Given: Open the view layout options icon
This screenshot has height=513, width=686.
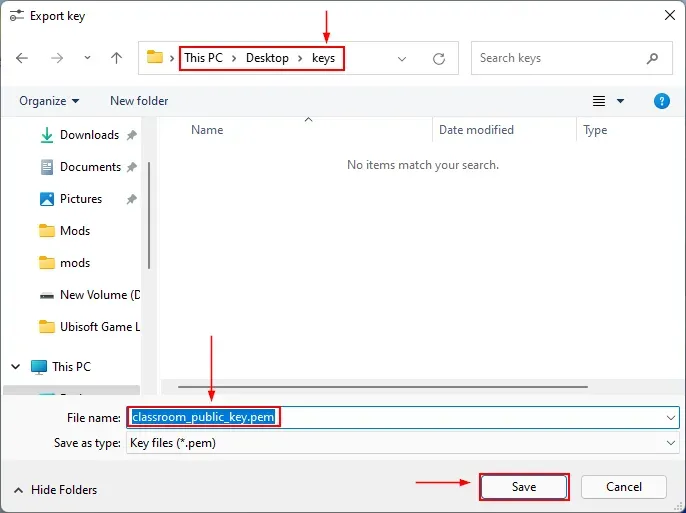Looking at the screenshot, I should (x=599, y=101).
